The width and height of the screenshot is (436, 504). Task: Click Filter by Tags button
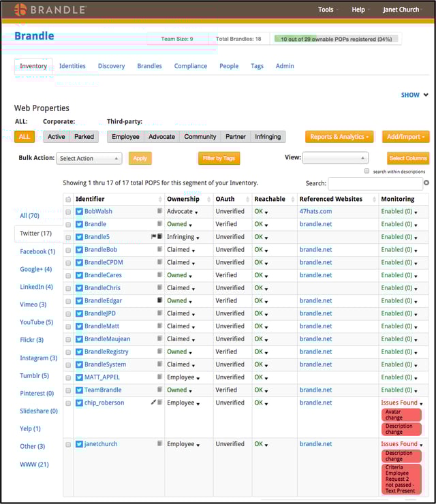click(219, 159)
